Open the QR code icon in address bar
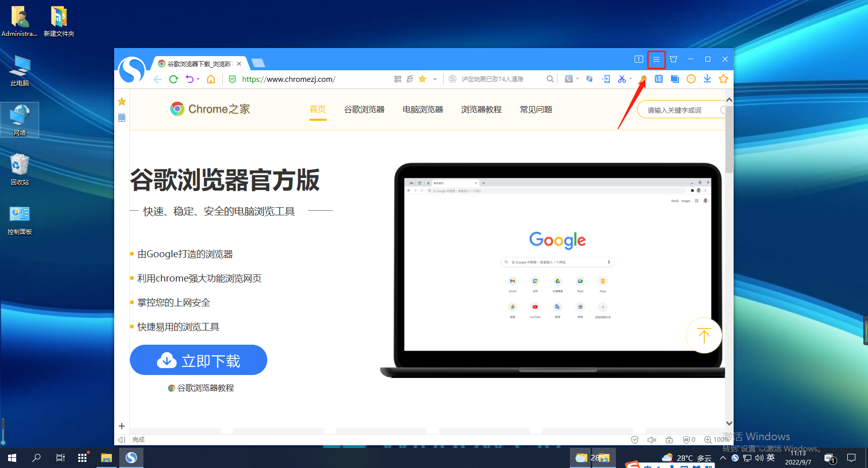Viewport: 868px width, 468px height. coord(398,79)
